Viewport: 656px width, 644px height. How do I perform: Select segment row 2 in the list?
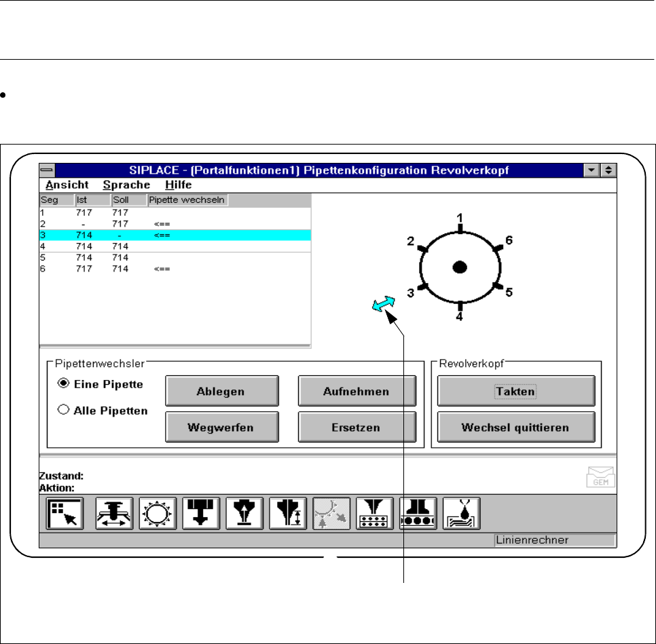(x=175, y=224)
